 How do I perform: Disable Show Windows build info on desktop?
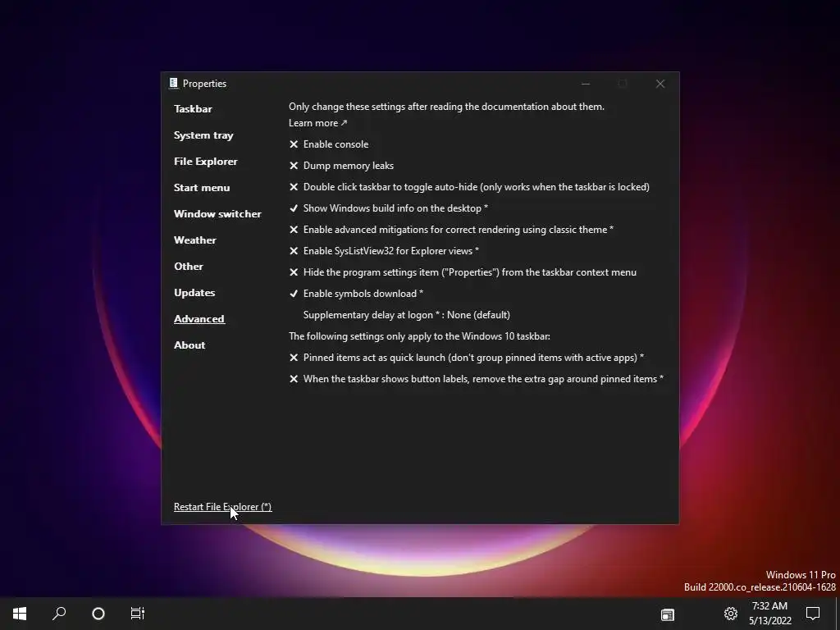[388, 208]
